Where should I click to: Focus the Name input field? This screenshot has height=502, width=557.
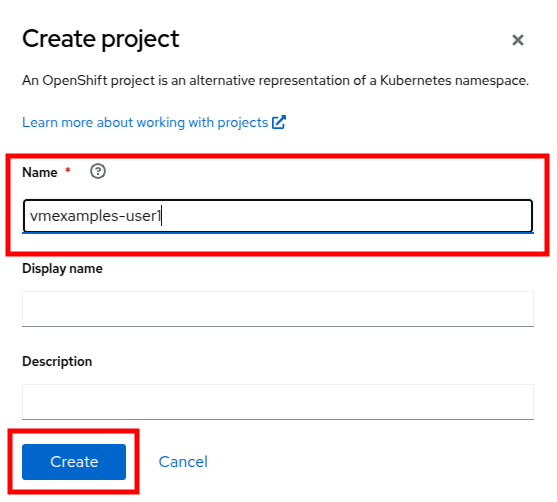[278, 216]
